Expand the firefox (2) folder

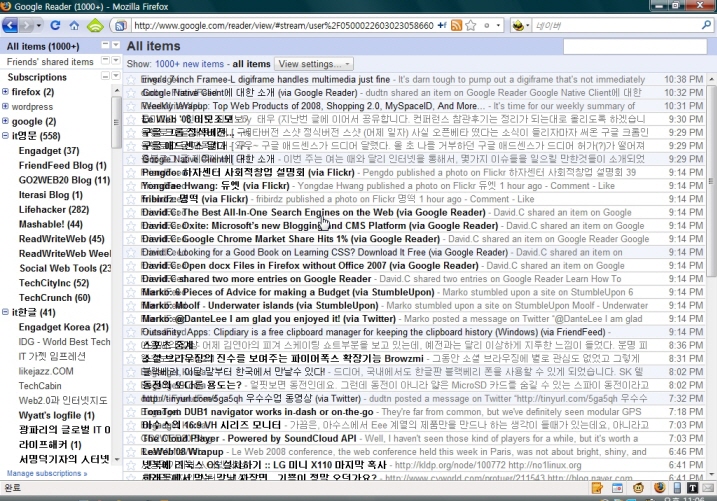pyautogui.click(x=5, y=91)
